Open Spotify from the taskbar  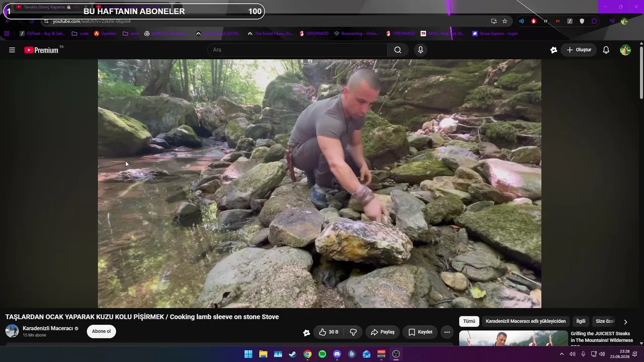point(322,354)
